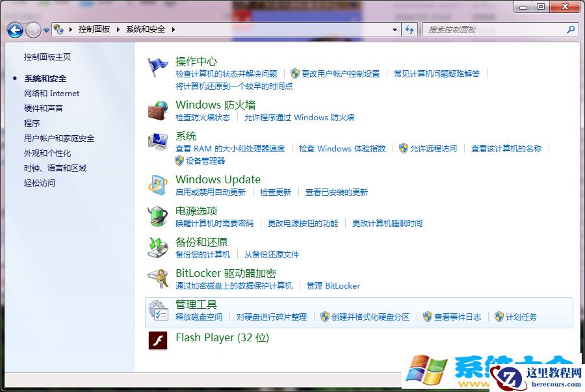Open 用户帐户和家庭安全 category

pyautogui.click(x=60, y=138)
